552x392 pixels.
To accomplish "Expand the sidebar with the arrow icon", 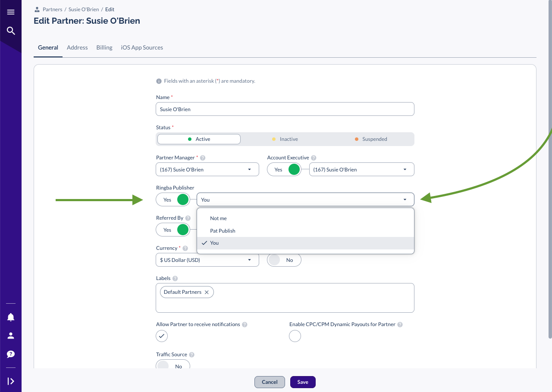I will tap(11, 381).
